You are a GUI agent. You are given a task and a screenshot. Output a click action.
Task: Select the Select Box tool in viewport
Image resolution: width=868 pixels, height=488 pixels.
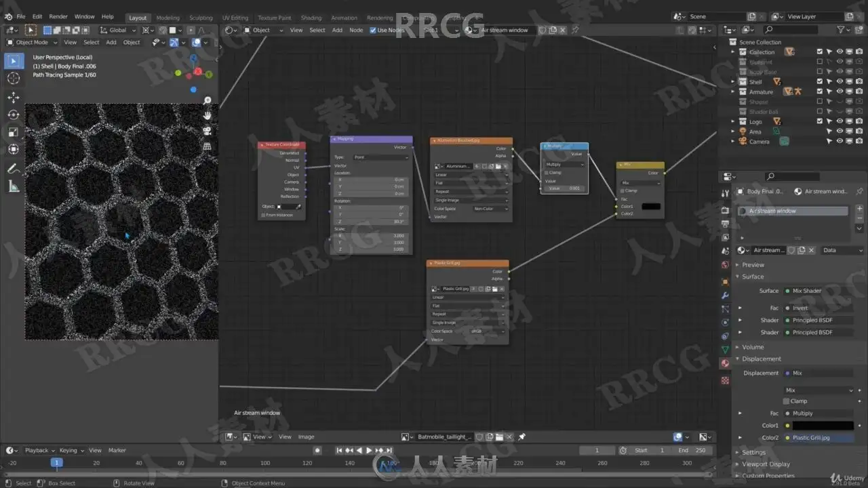(14, 61)
